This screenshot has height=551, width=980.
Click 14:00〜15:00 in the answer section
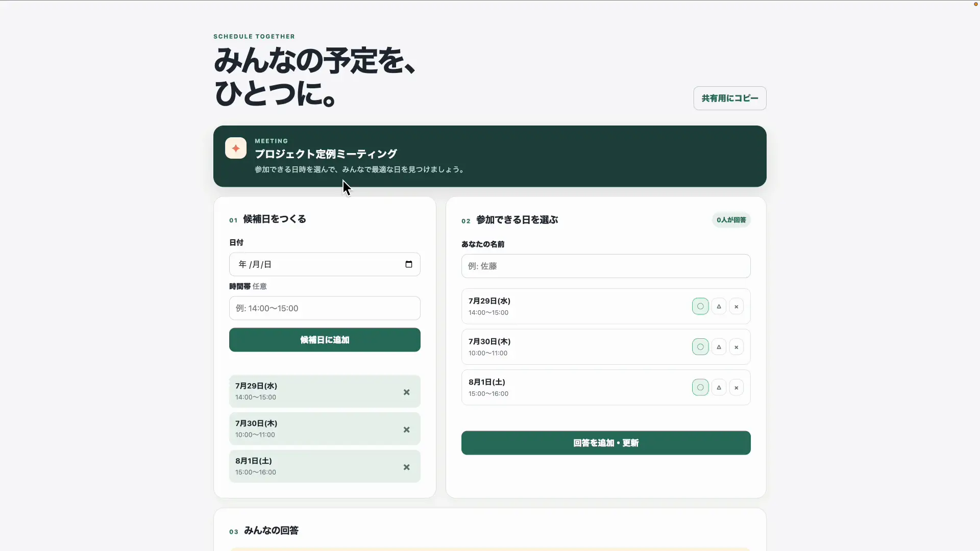[x=488, y=313]
